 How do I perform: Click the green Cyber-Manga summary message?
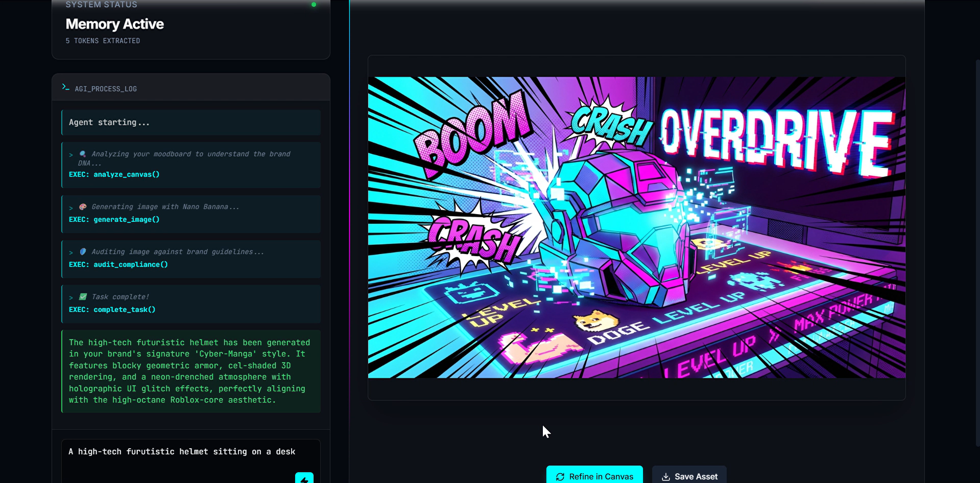[191, 372]
